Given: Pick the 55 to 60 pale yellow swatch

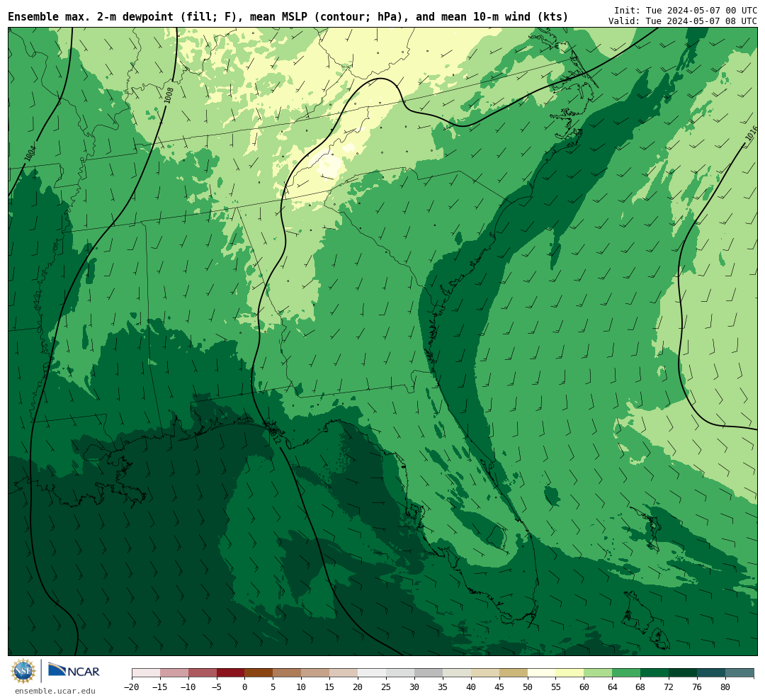Looking at the screenshot, I should pos(569,673).
